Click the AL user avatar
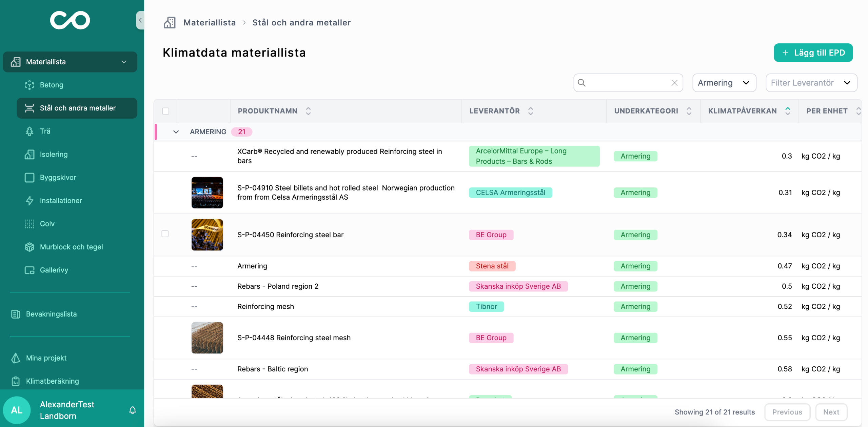Image resolution: width=868 pixels, height=427 pixels. coord(17,410)
